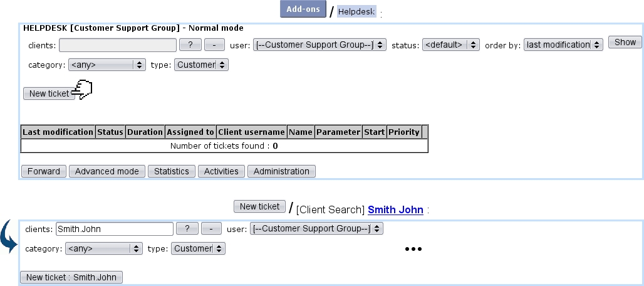This screenshot has width=644, height=286.
Task: Click the empty clients field in Helpdesk
Action: pos(118,45)
